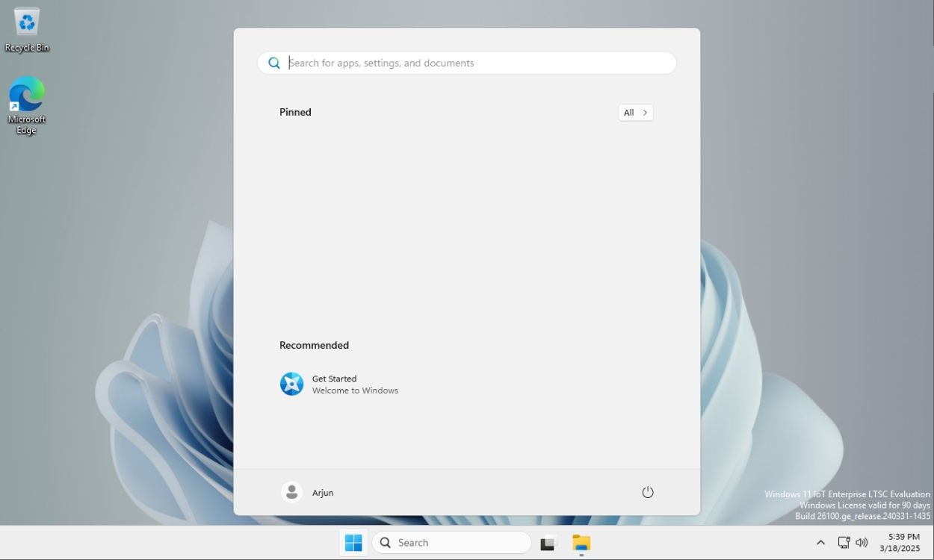The height and width of the screenshot is (560, 934).
Task: Open network settings from the tray icon
Action: [x=844, y=542]
